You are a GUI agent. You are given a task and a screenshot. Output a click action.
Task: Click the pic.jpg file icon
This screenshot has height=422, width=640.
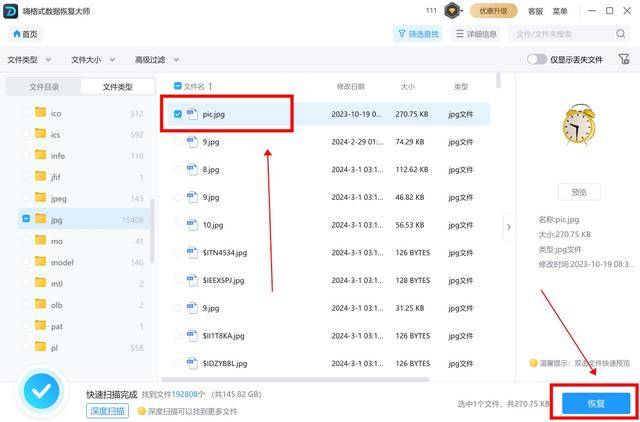[x=192, y=114]
